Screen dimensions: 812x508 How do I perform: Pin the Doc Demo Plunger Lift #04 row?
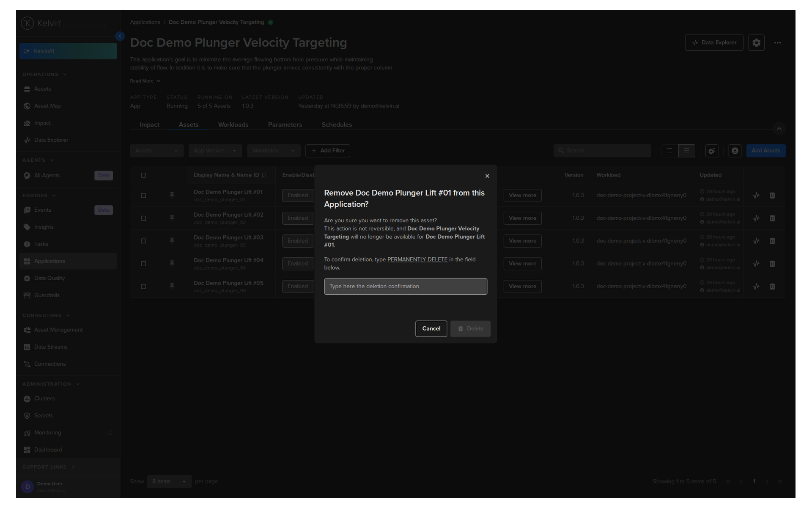[172, 264]
